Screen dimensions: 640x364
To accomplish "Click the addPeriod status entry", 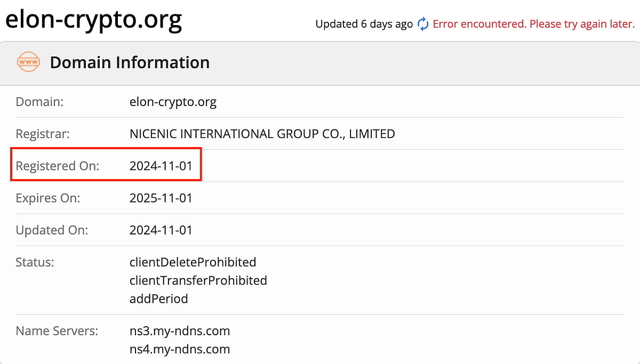I will coord(158,298).
